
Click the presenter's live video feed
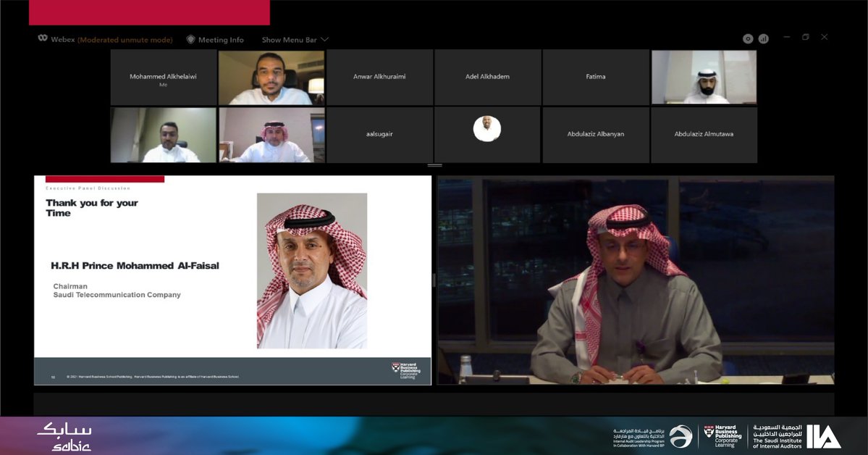pos(636,279)
